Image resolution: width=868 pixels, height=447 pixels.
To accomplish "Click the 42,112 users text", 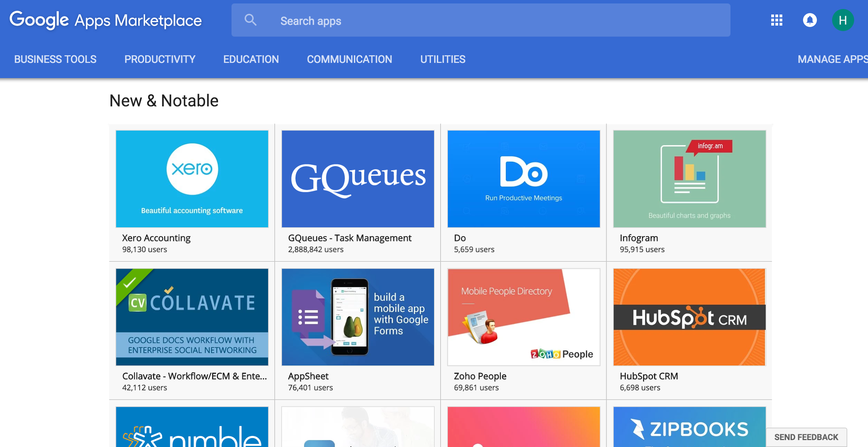I will pos(144,388).
